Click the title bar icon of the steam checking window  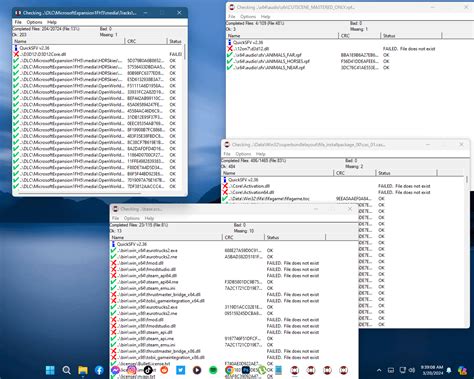[x=115, y=209]
